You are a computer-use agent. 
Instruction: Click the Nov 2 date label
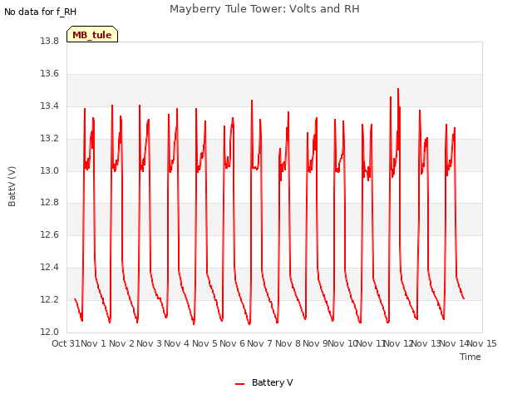(122, 343)
